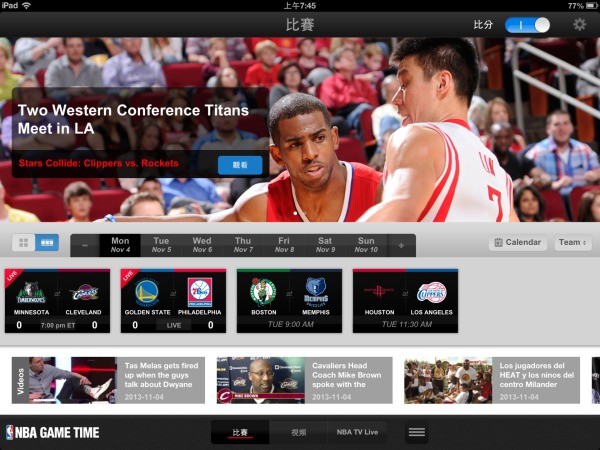Open the settings gear icon

click(579, 25)
